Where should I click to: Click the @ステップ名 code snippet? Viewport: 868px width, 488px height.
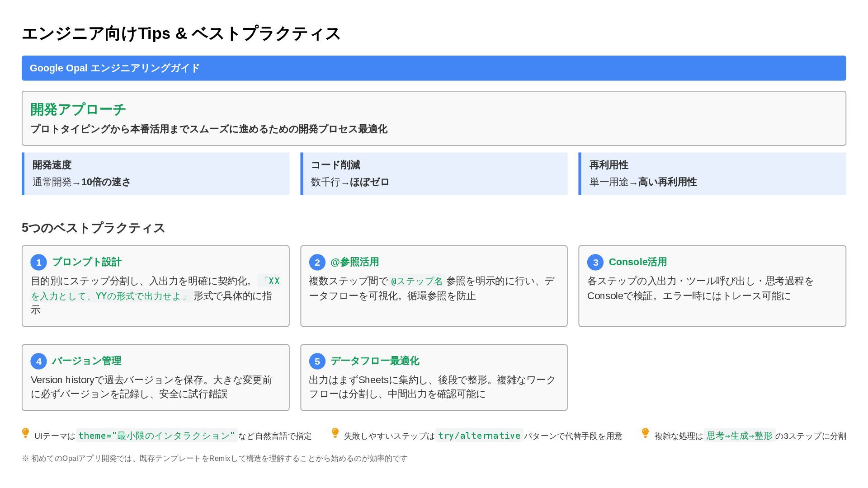tap(417, 281)
